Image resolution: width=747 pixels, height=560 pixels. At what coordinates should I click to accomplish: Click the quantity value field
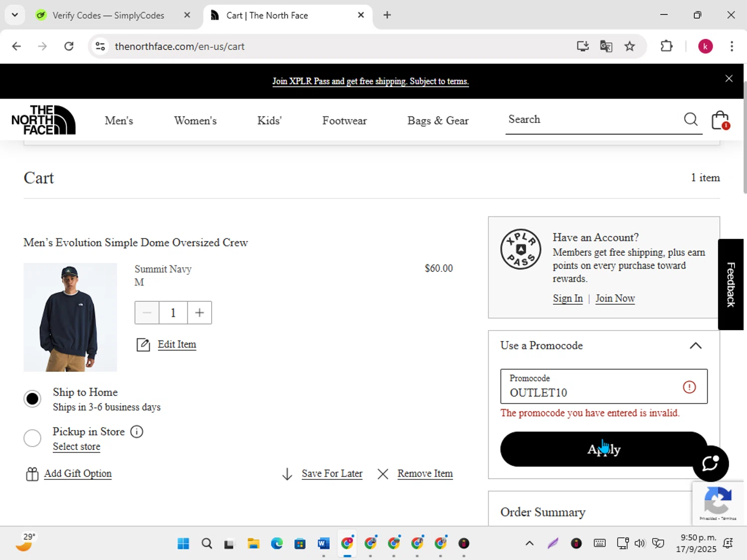pyautogui.click(x=173, y=313)
